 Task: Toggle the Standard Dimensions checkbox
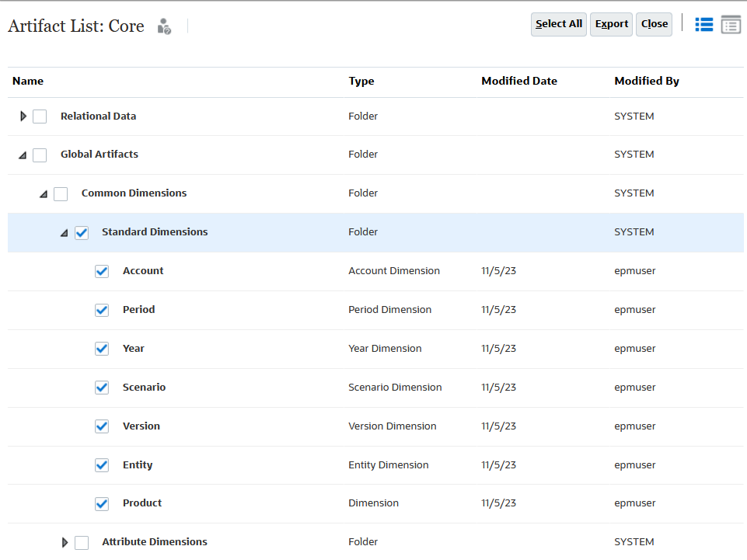82,232
